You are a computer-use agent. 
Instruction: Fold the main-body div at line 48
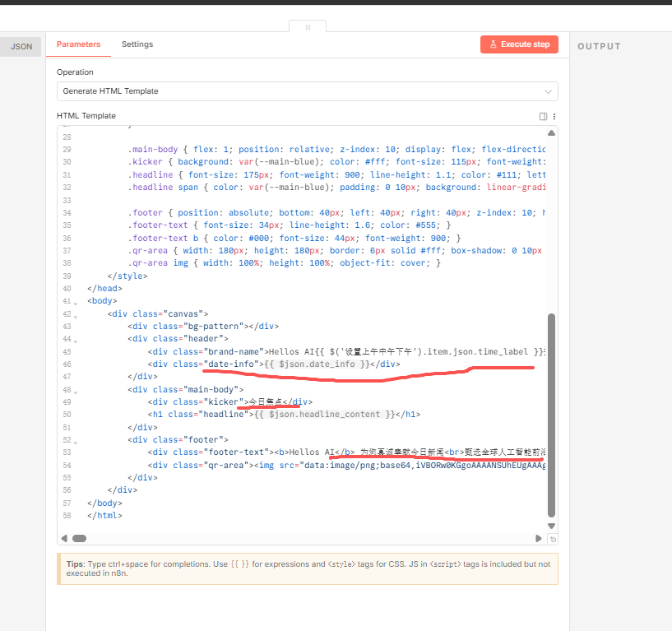point(76,391)
